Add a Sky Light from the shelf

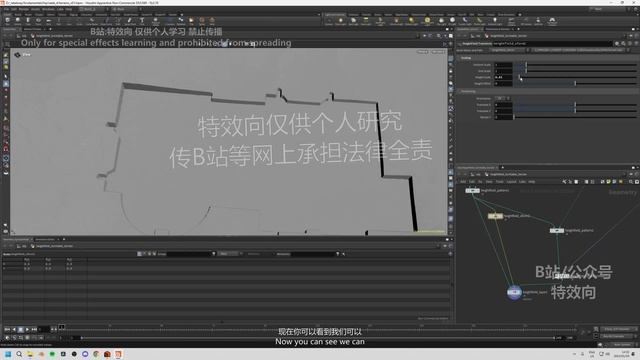pos(441,20)
